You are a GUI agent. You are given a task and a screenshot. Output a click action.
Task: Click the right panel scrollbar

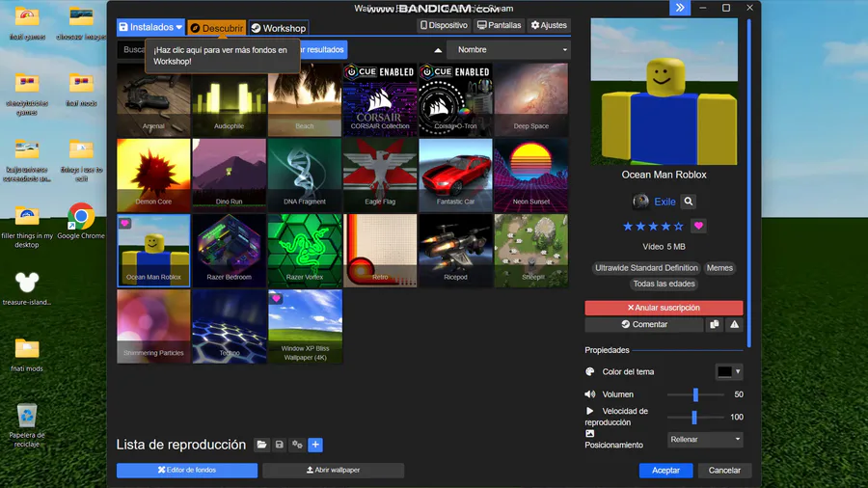[x=749, y=182]
